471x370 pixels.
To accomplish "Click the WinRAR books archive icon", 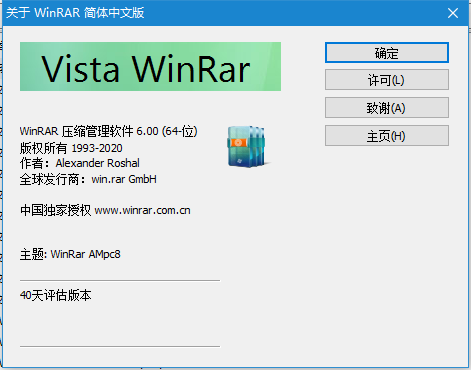I will 248,146.
